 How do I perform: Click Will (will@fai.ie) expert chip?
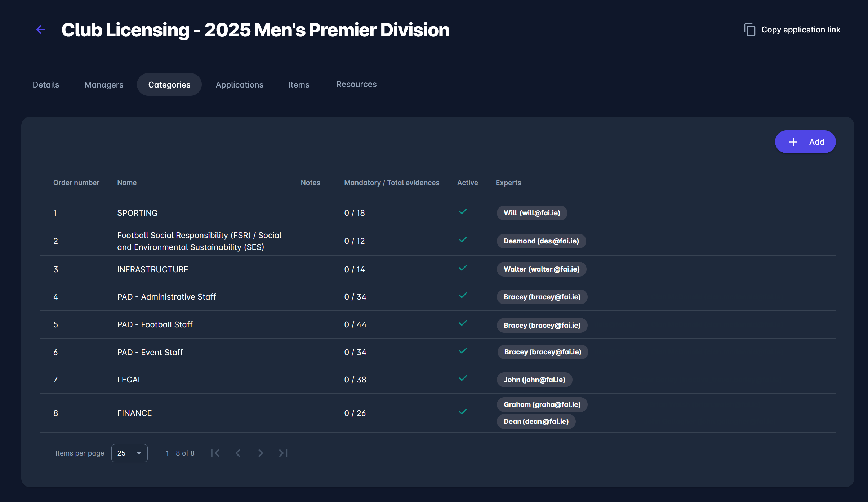point(532,213)
